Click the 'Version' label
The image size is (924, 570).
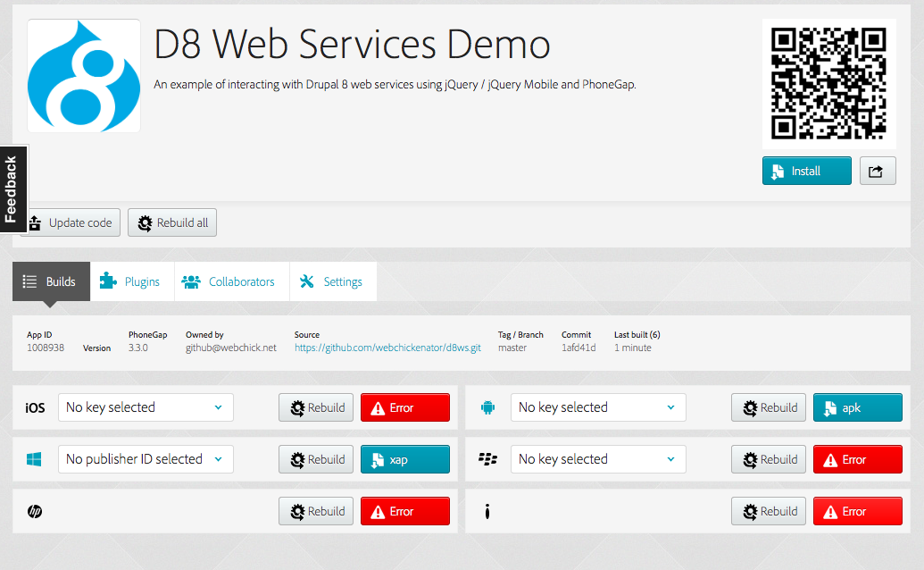pyautogui.click(x=96, y=348)
